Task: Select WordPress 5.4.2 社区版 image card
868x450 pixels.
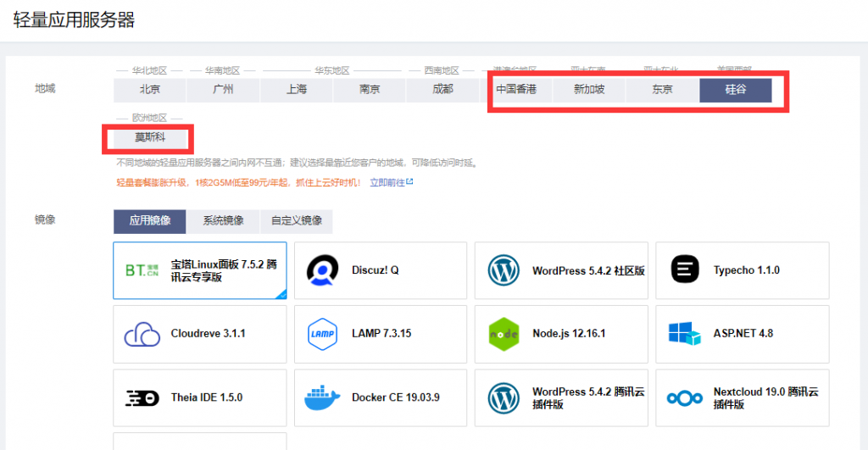Action: (561, 270)
